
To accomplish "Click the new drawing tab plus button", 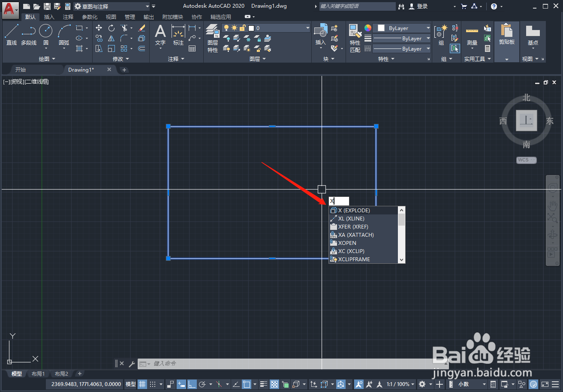I will 124,69.
